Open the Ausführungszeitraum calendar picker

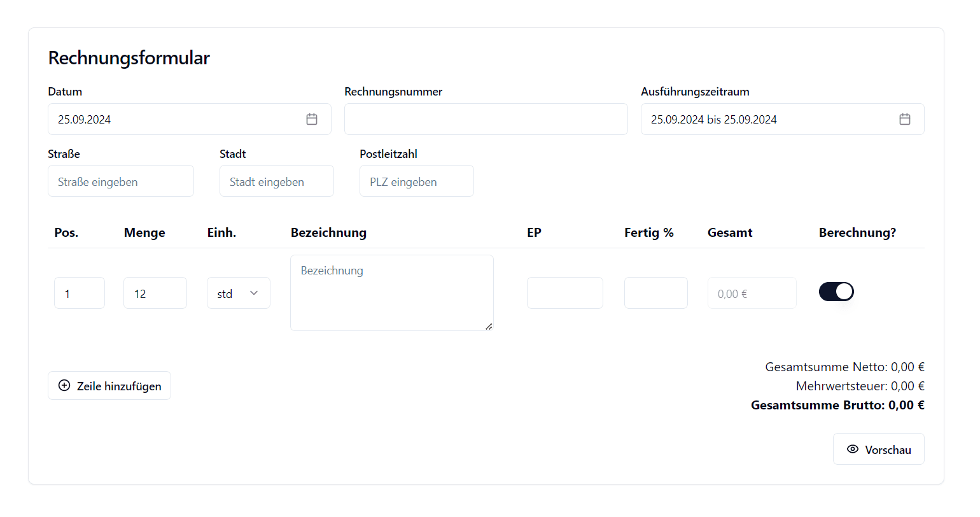pos(904,118)
